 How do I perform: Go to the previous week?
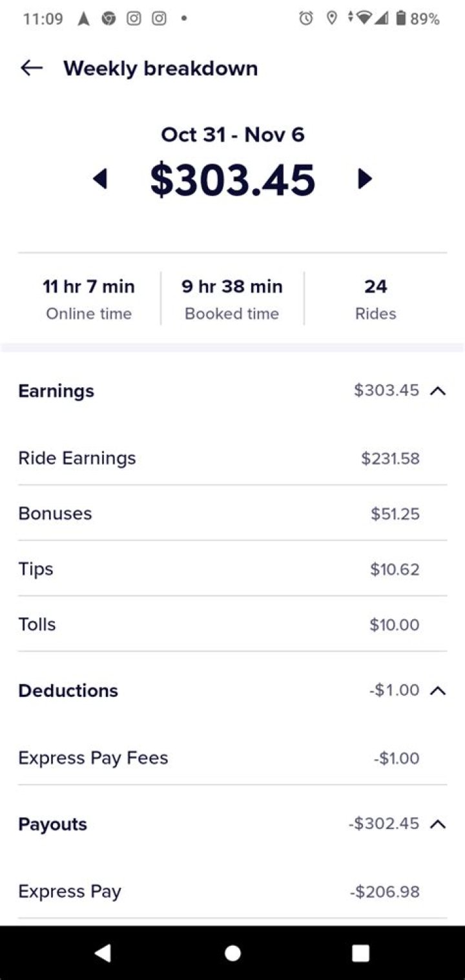100,179
